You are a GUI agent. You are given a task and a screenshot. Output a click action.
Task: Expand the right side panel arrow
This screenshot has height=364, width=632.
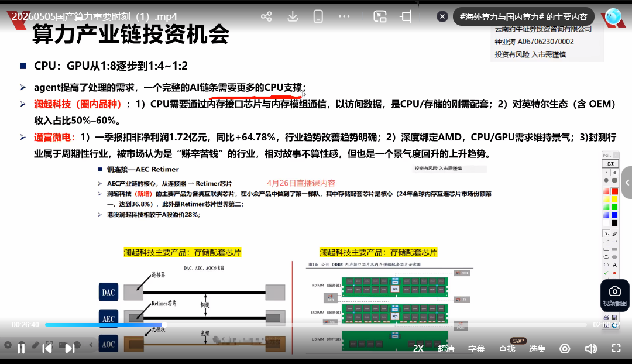tap(627, 183)
